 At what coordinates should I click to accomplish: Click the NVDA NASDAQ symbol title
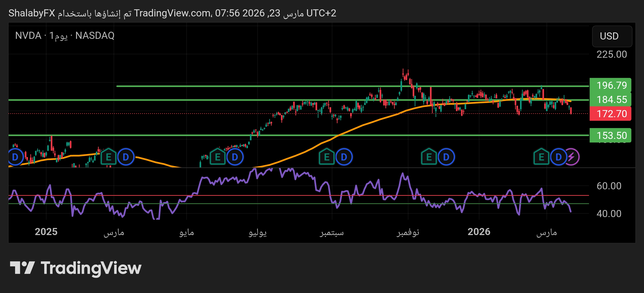(65, 36)
